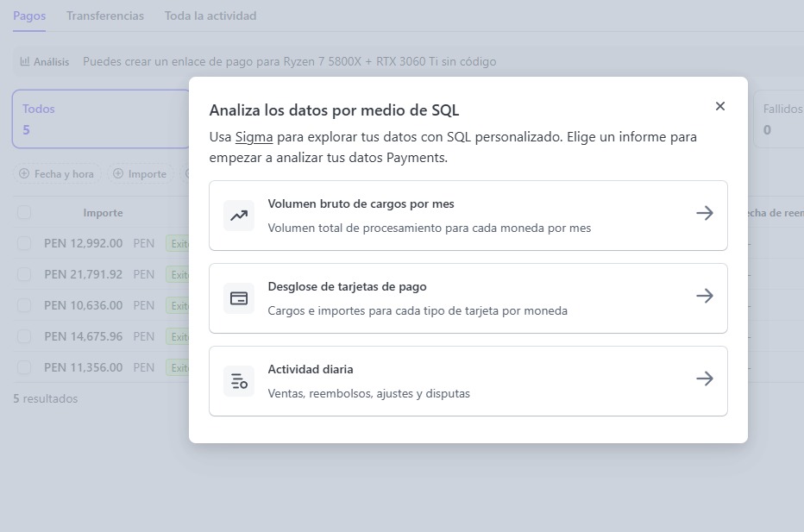804x532 pixels.
Task: Check the row for PEN 21,791.92
Action: tap(24, 274)
